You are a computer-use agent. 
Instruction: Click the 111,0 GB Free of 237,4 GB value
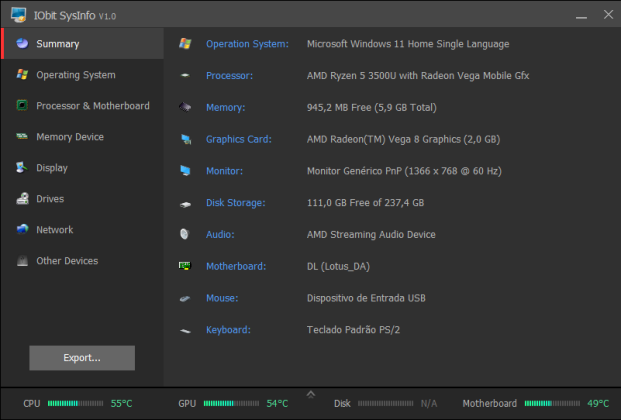365,202
